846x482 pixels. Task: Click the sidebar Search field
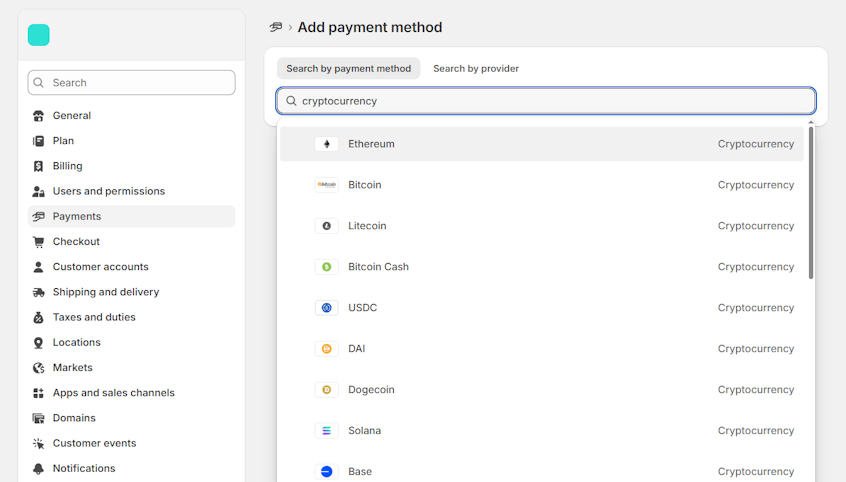coord(132,83)
